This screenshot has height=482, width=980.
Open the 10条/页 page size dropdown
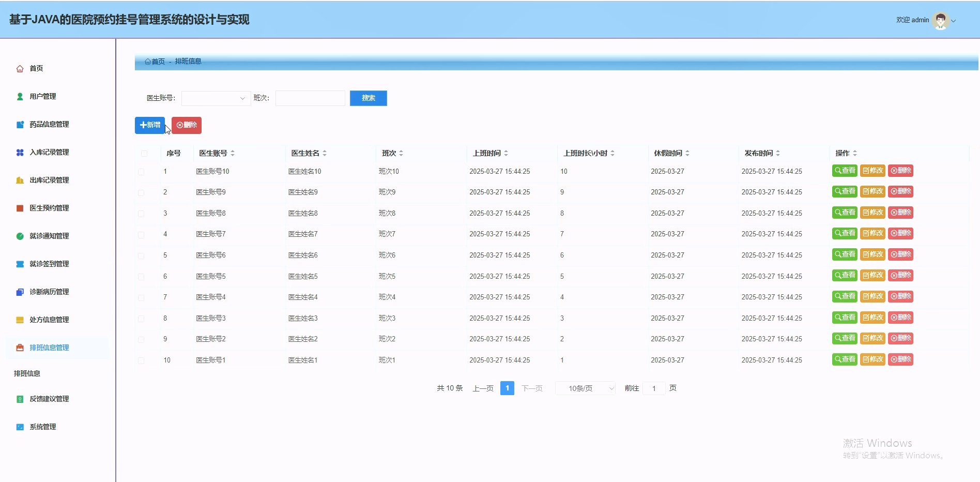coord(586,388)
